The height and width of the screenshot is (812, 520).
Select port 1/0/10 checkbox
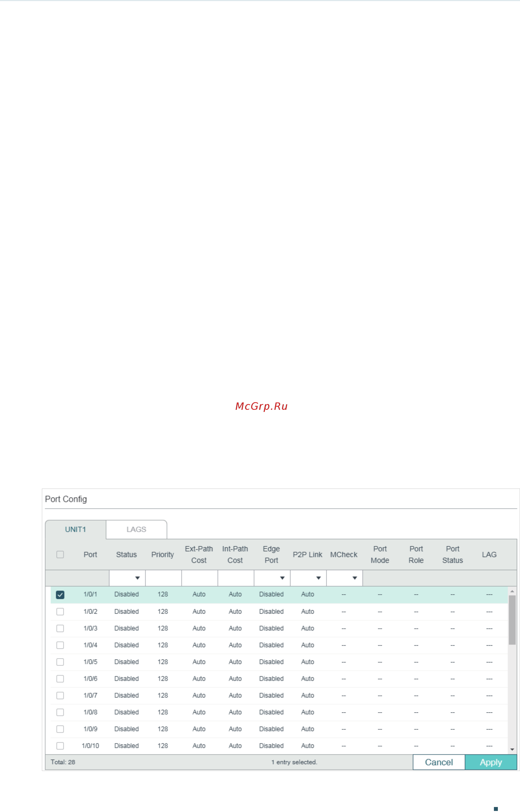coord(60,746)
